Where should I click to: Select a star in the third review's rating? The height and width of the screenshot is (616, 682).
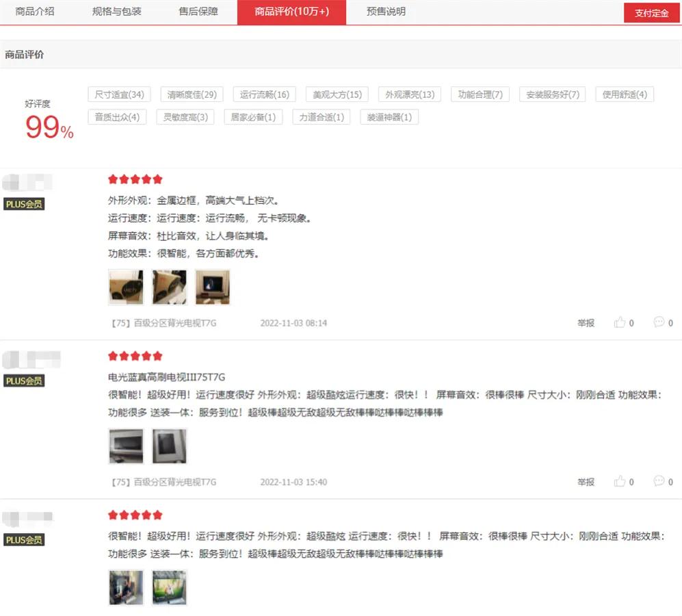[135, 515]
